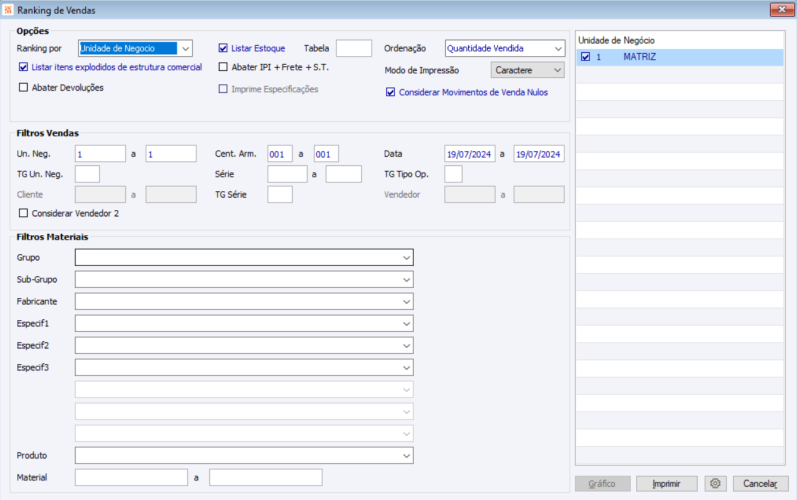Expand the Grupo dropdown list
Viewport: 797px width, 500px height.
coord(244,258)
